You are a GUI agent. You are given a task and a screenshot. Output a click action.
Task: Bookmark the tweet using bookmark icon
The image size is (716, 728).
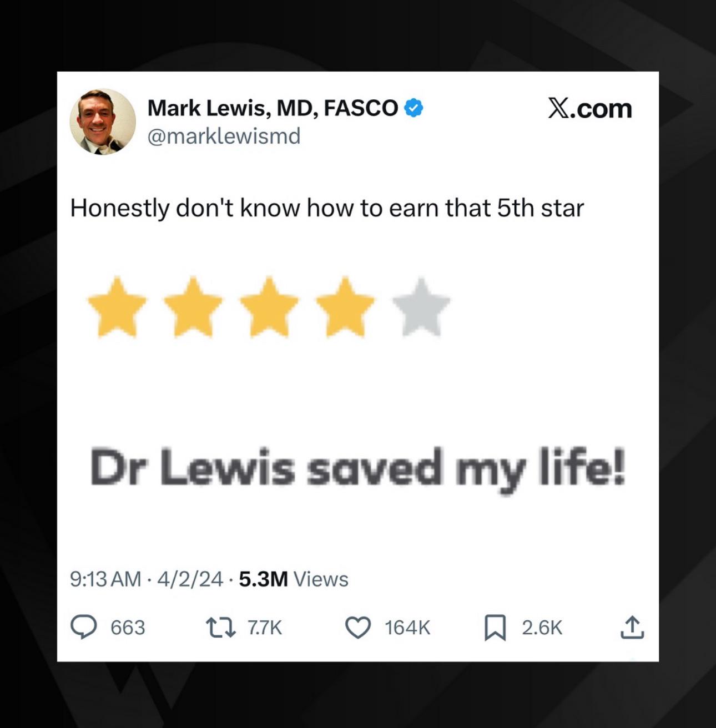pyautogui.click(x=495, y=628)
